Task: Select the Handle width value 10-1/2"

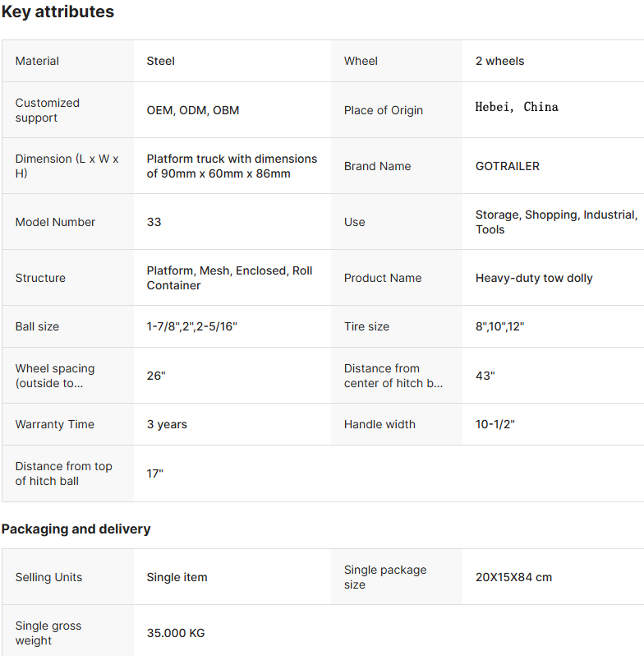Action: [x=495, y=425]
